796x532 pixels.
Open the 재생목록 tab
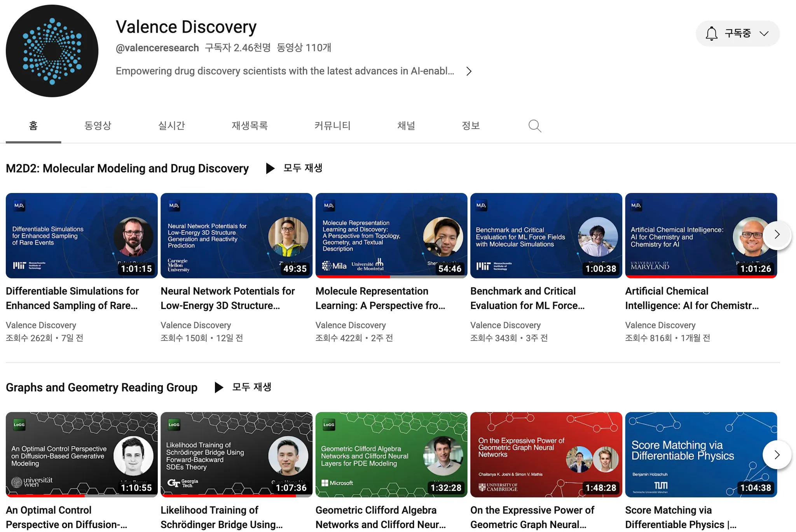pyautogui.click(x=250, y=125)
